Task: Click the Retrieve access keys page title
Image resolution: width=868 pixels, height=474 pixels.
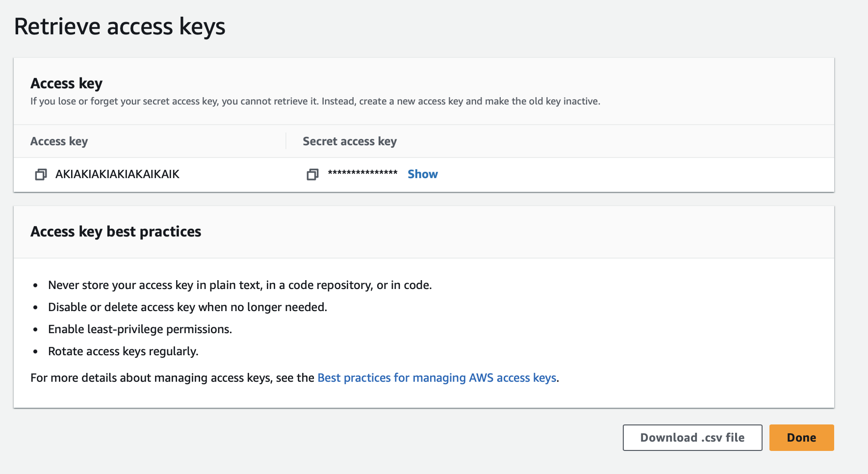Action: click(x=120, y=26)
